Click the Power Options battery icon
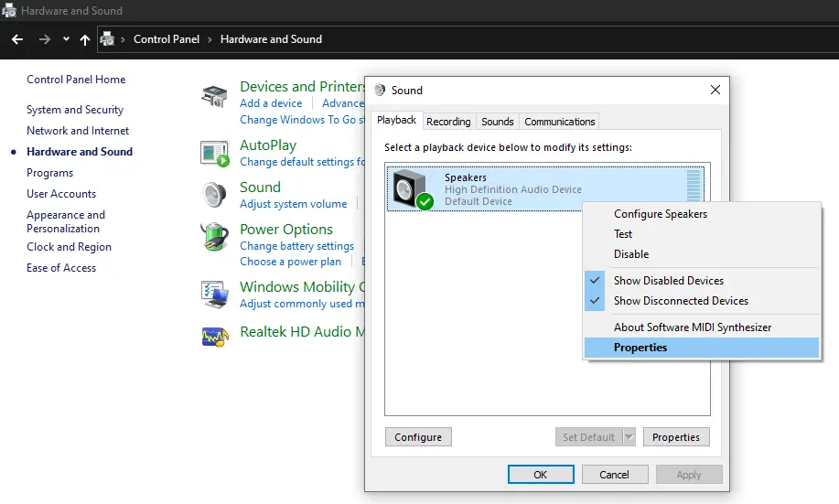The height and width of the screenshot is (504, 839). (215, 237)
